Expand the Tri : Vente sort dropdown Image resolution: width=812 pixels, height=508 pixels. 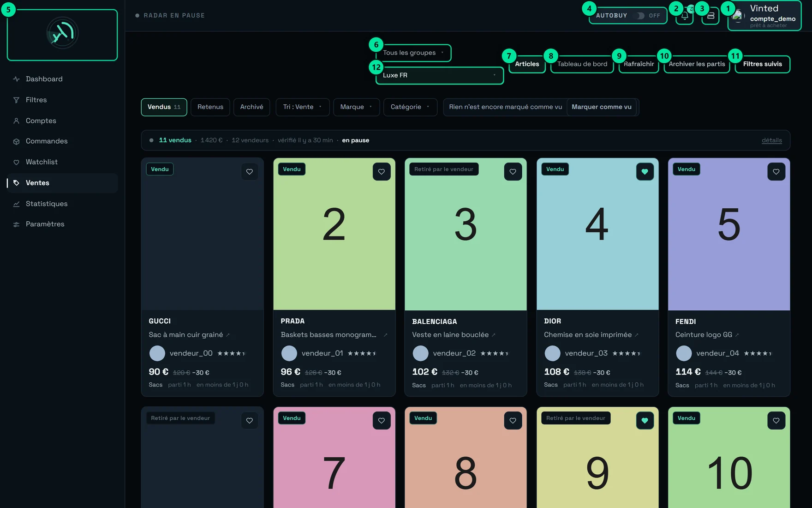tap(303, 107)
